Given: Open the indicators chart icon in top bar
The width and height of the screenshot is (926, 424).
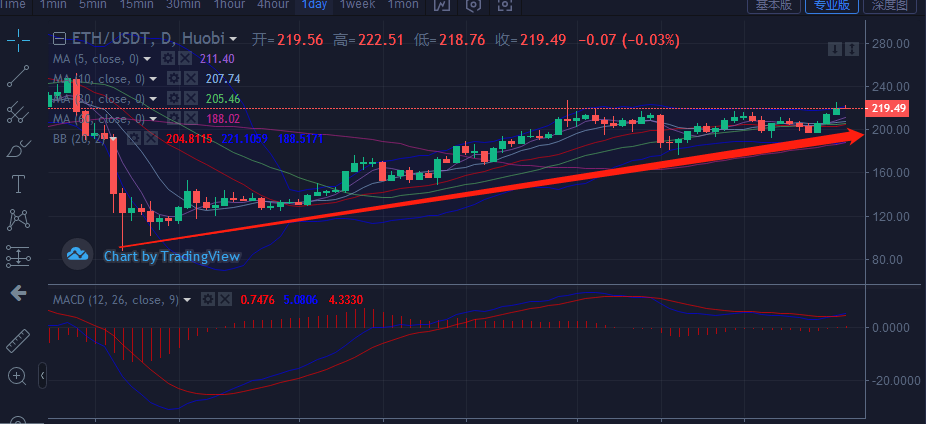Looking at the screenshot, I should (x=442, y=5).
